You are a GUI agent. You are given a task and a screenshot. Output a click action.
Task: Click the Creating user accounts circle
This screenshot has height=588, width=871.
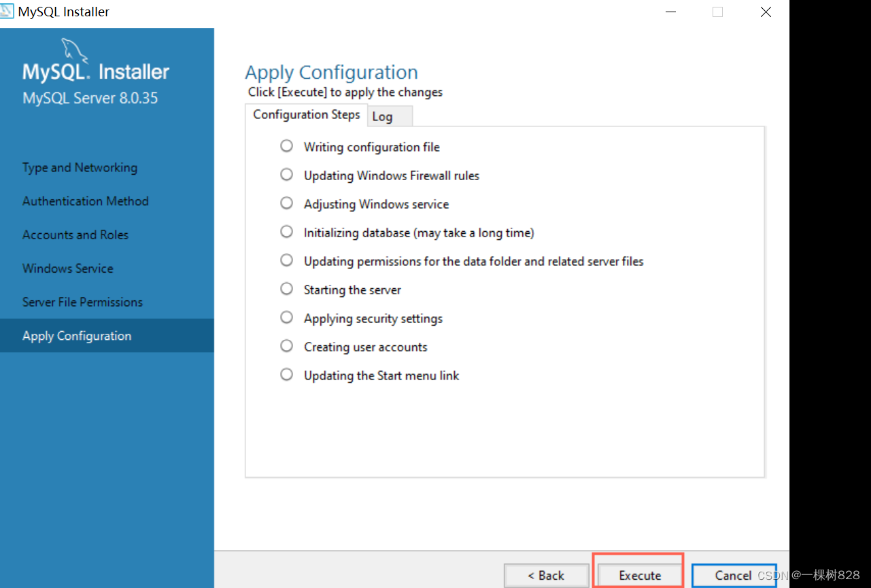click(287, 346)
